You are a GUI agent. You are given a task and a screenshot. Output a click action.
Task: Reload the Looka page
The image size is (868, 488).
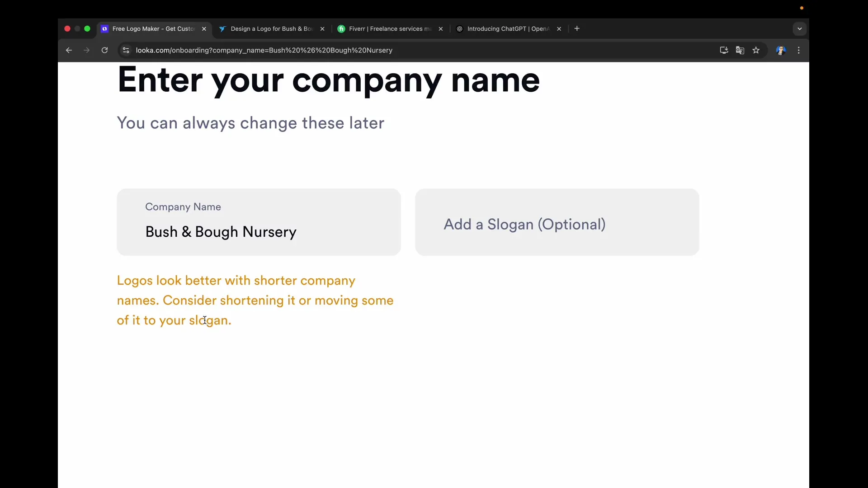pyautogui.click(x=104, y=50)
